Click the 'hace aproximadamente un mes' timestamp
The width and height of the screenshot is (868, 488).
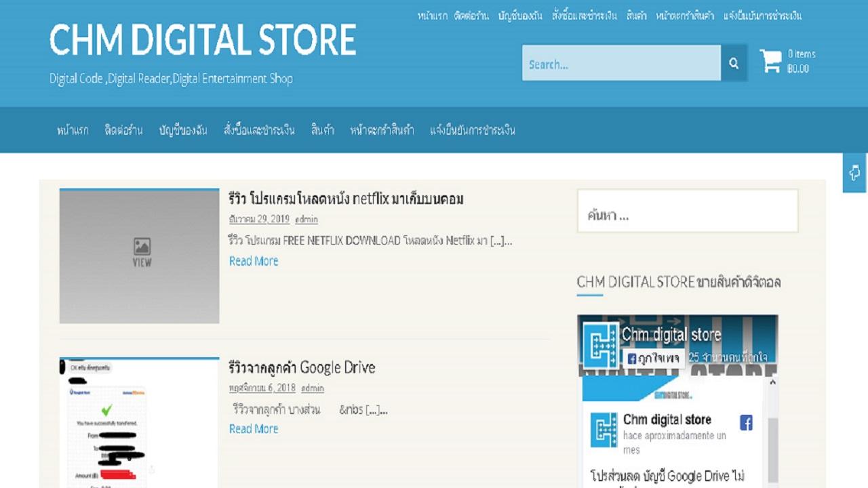pyautogui.click(x=675, y=443)
